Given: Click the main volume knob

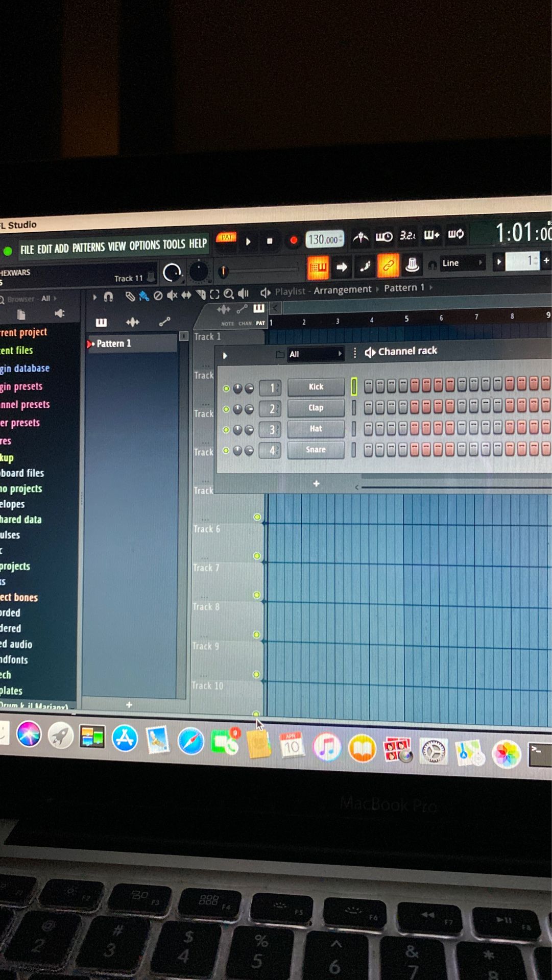Looking at the screenshot, I should pos(172,273).
